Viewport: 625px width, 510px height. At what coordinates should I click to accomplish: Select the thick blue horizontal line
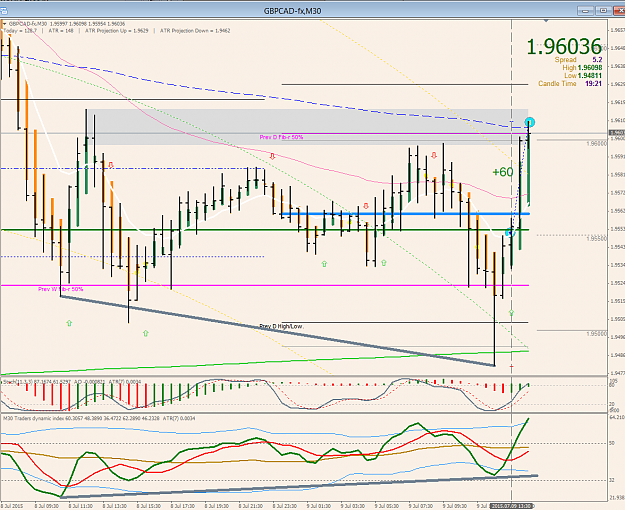pyautogui.click(x=405, y=214)
